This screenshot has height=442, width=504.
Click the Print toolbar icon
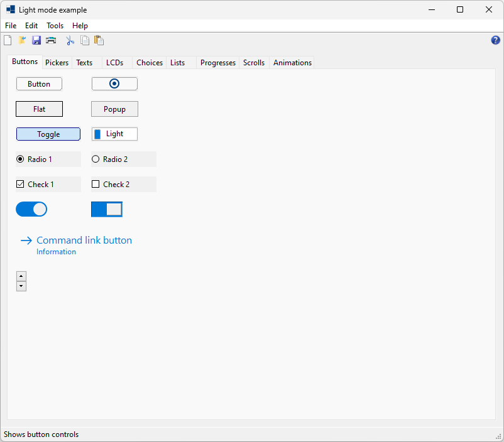(51, 40)
